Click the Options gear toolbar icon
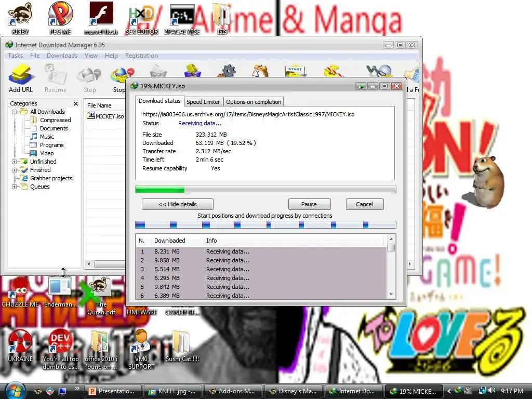 (x=229, y=70)
